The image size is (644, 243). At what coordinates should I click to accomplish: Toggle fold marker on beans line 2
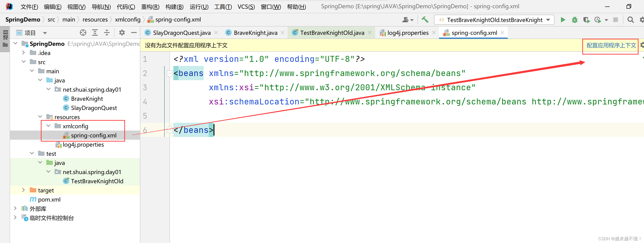(169, 74)
